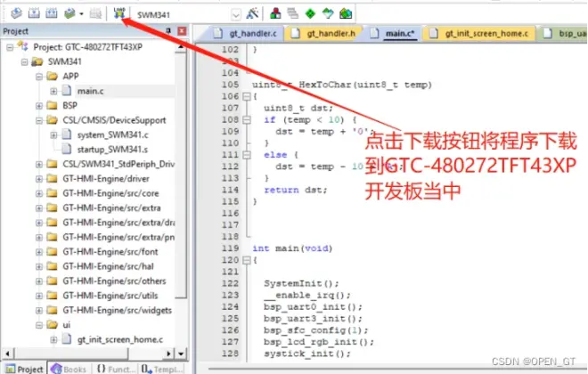Click the green diamond Manage Run-Time Environment icon

(x=309, y=13)
